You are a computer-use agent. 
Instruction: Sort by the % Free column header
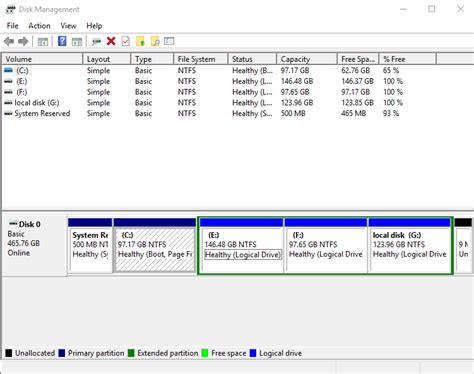(408, 59)
